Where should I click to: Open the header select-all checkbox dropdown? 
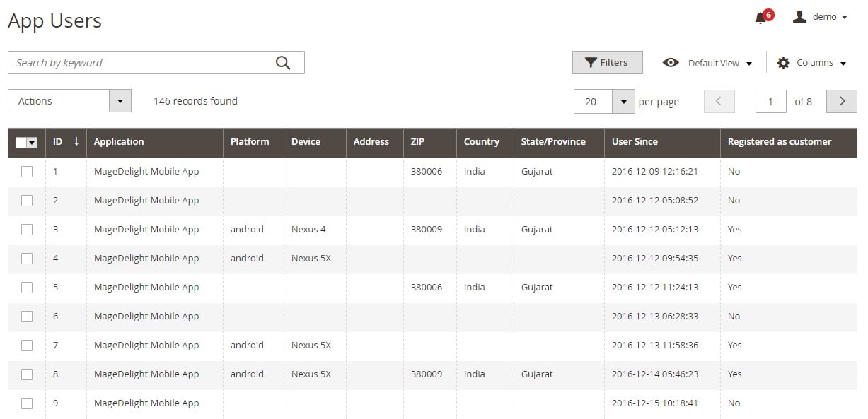[32, 143]
